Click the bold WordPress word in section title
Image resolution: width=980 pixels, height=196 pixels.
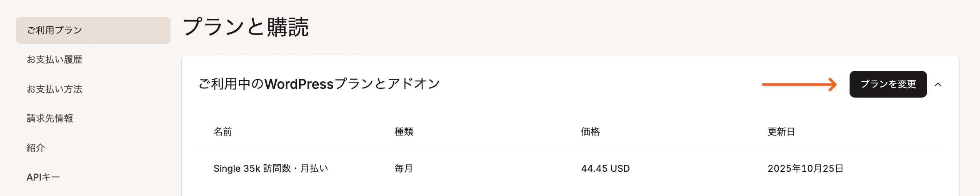299,84
